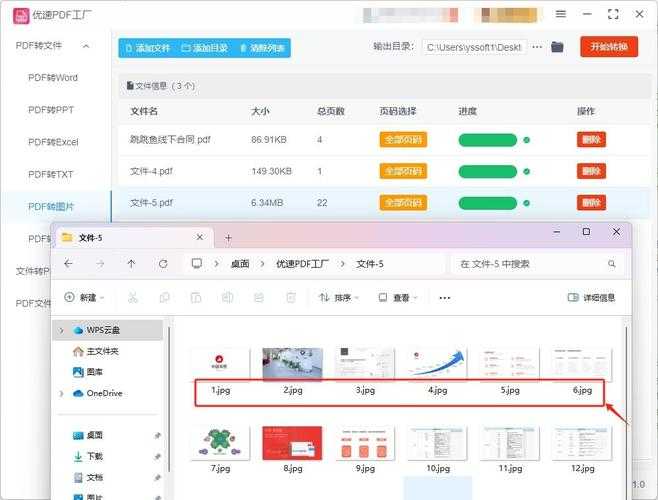This screenshot has width=658, height=500.
Task: Go back in the file explorer
Action: [x=68, y=264]
